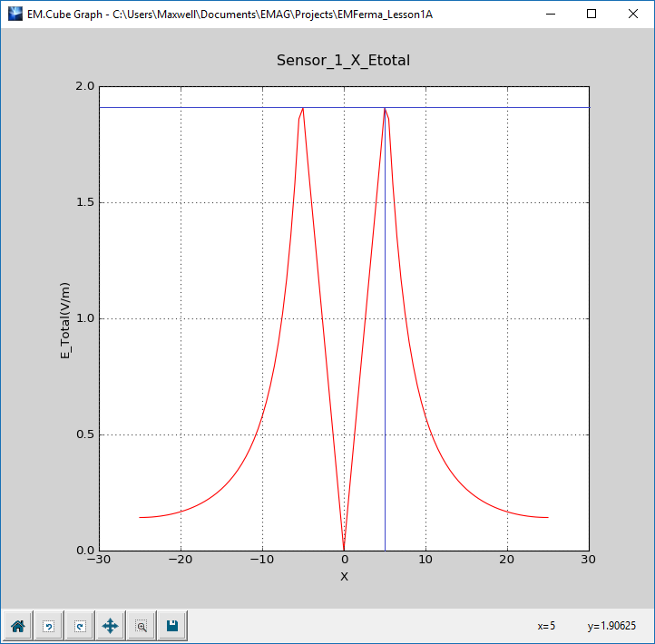Viewport: 655px width, 644px height.
Task: Save the figure with the floppy disk icon
Action: click(x=172, y=625)
